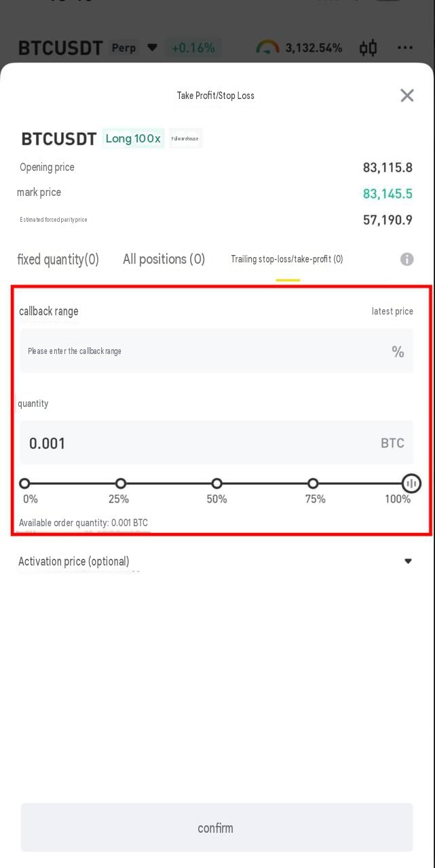Image resolution: width=435 pixels, height=868 pixels.
Task: Tap the gauge indicator icon
Action: coord(267,48)
